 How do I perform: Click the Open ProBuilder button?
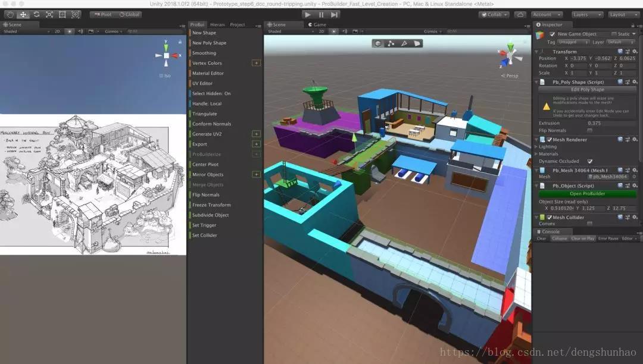click(587, 194)
